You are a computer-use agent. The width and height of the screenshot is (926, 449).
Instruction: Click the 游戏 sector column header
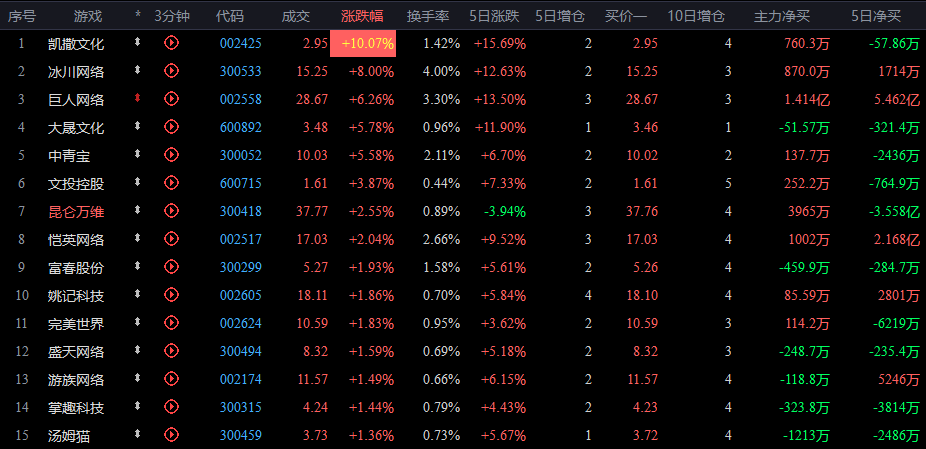(88, 16)
